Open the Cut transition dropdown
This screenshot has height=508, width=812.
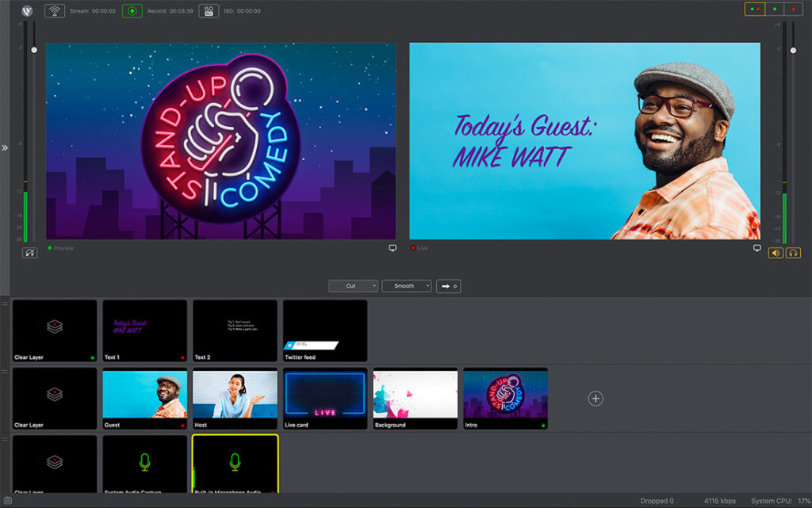tap(352, 286)
